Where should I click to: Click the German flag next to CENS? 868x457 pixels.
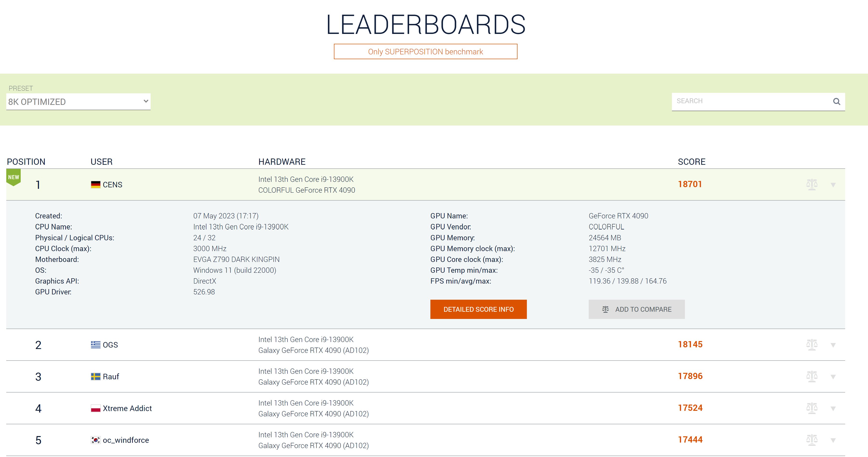point(96,184)
